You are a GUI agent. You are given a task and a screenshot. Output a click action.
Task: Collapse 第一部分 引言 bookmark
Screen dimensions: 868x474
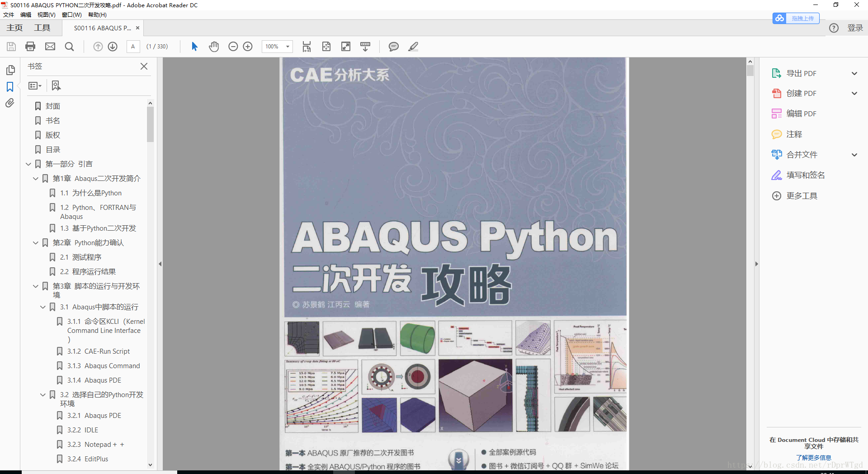[x=28, y=164]
